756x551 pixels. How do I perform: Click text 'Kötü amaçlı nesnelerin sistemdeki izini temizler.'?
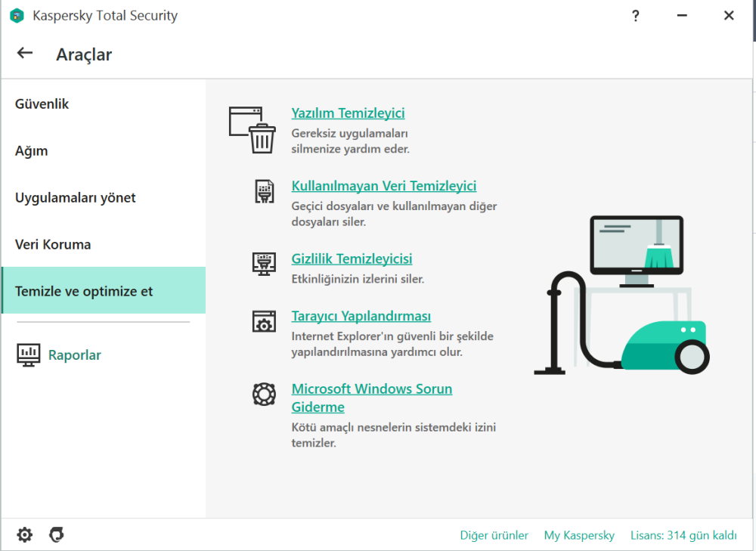(393, 435)
